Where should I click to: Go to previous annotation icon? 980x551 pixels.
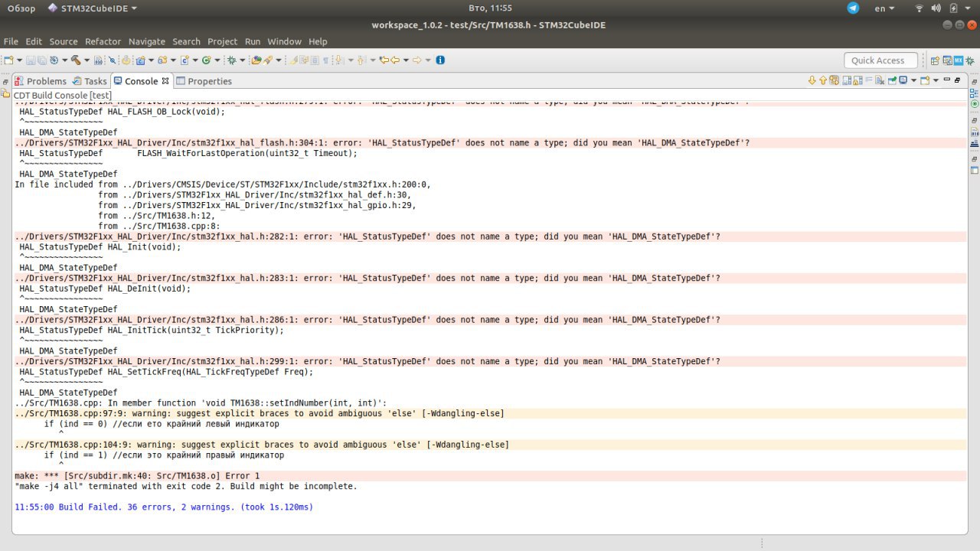point(361,60)
